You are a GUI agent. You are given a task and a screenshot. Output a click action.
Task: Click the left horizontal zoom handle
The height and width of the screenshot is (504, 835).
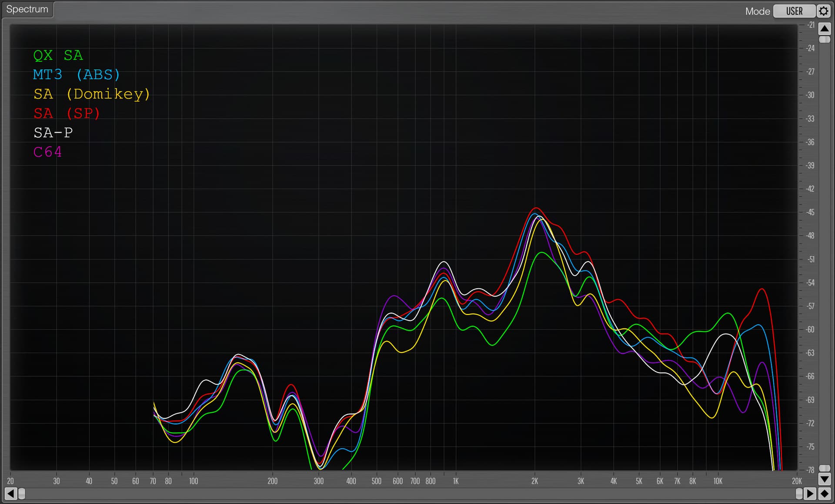pos(22,494)
